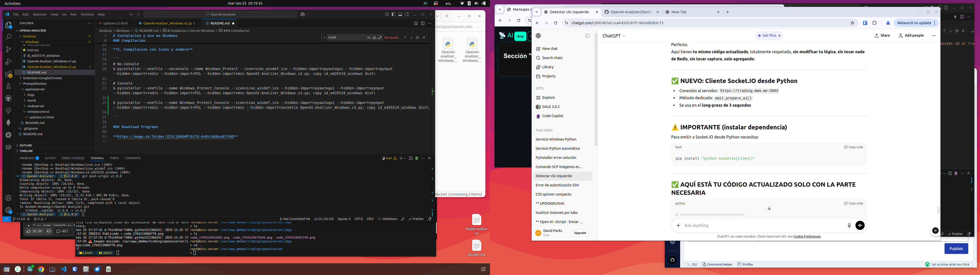Click the ChatGPT voice mode button
This screenshot has height=275, width=980.
coord(860,225)
